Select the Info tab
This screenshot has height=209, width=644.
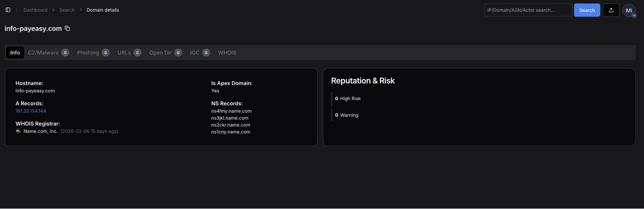(x=15, y=53)
